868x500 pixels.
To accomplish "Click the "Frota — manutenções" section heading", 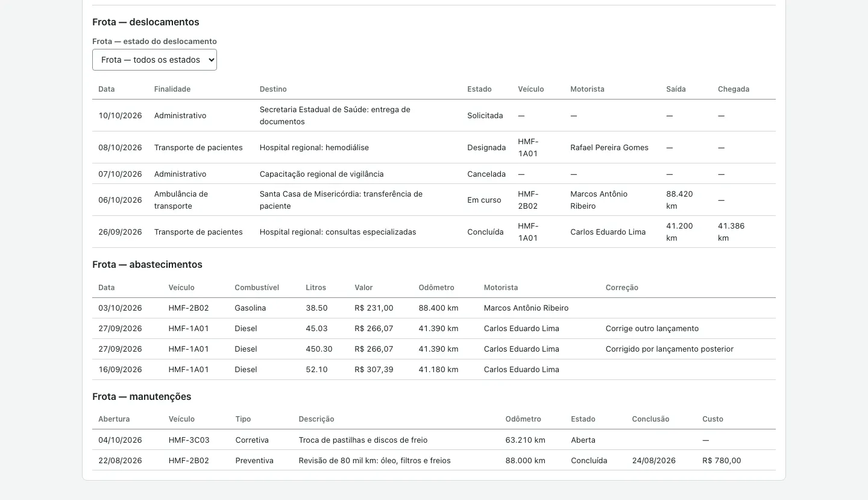I will coord(142,397).
